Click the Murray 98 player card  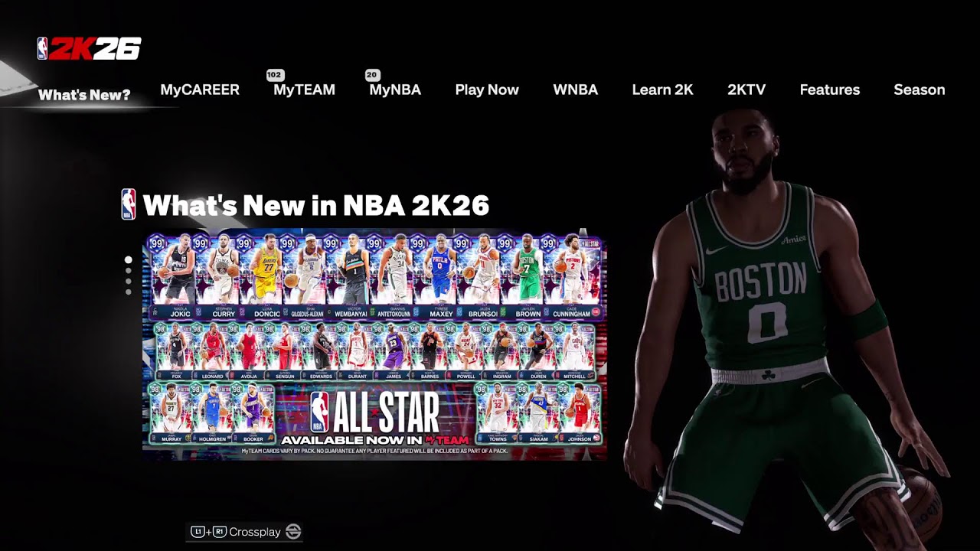171,414
